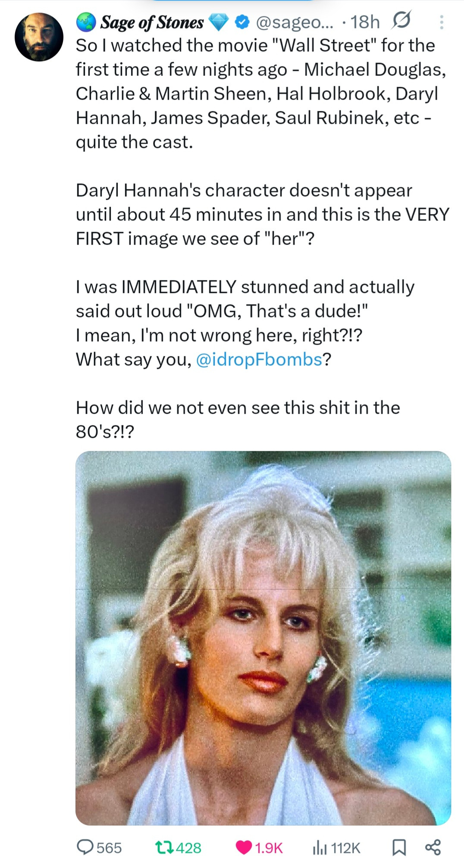This screenshot has width=464, height=868.
Task: Open the Sage of Stones profile avatar
Action: click(39, 37)
